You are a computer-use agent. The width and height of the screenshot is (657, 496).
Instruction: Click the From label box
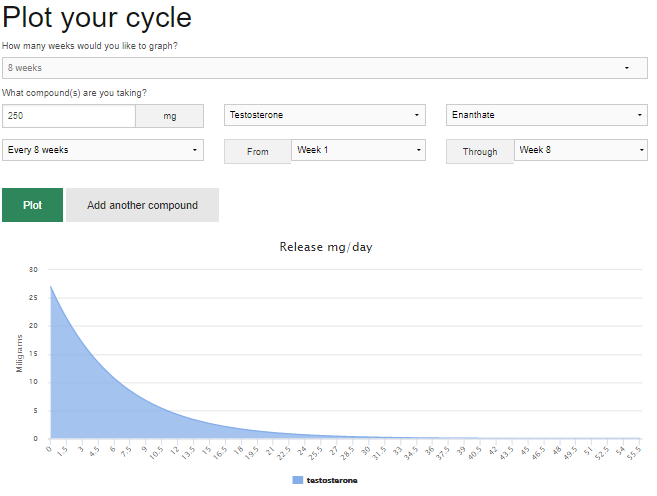click(x=258, y=152)
